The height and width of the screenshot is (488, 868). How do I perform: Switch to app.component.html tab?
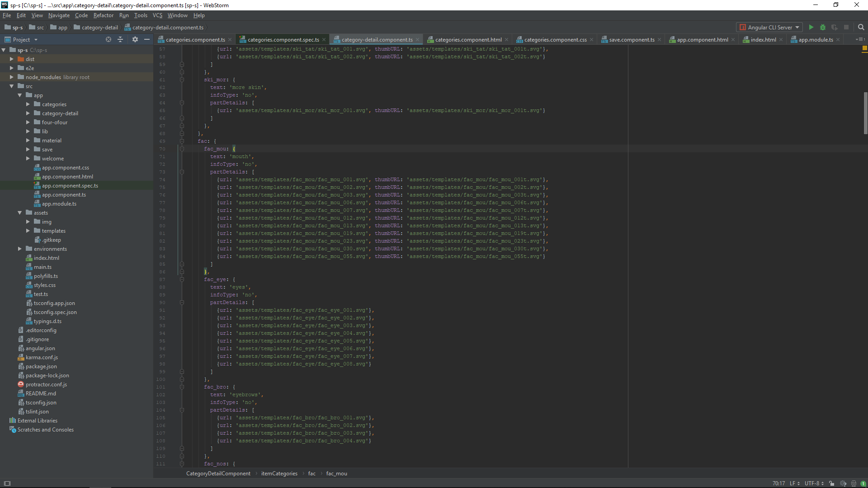pyautogui.click(x=702, y=40)
